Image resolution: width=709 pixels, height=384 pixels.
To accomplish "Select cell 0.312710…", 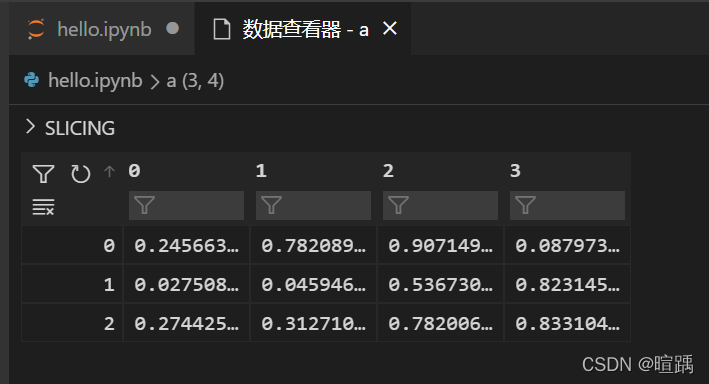I will coord(313,323).
